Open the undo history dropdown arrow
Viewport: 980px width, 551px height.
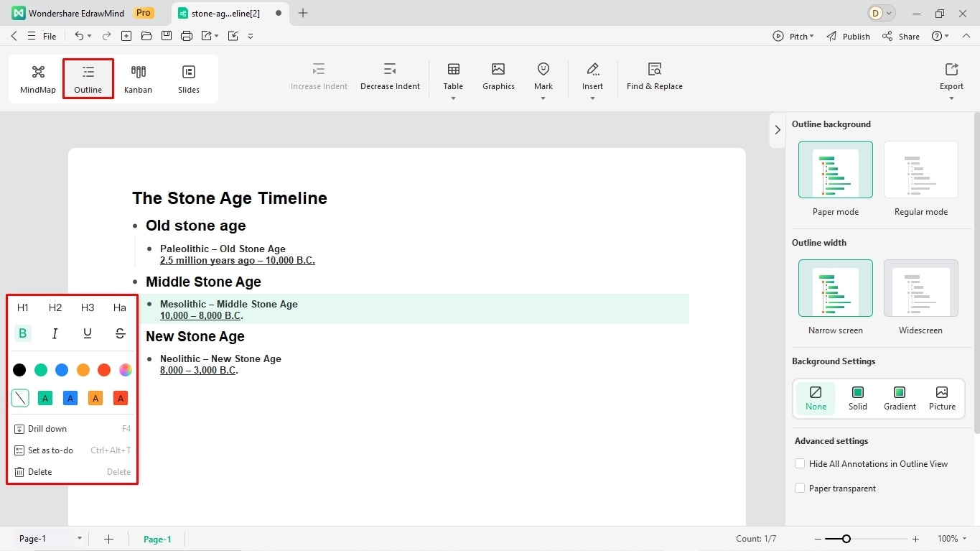(90, 36)
